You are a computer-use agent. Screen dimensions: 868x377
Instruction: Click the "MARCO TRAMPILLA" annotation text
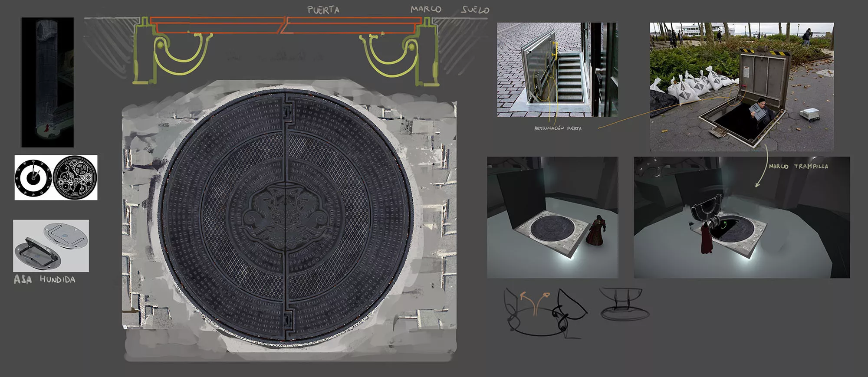(798, 167)
